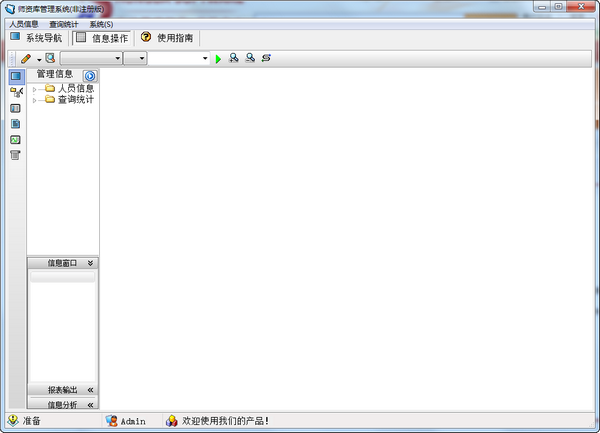600x433 pixels.
Task: Click the pencil edit toolbar icon
Action: 26,59
